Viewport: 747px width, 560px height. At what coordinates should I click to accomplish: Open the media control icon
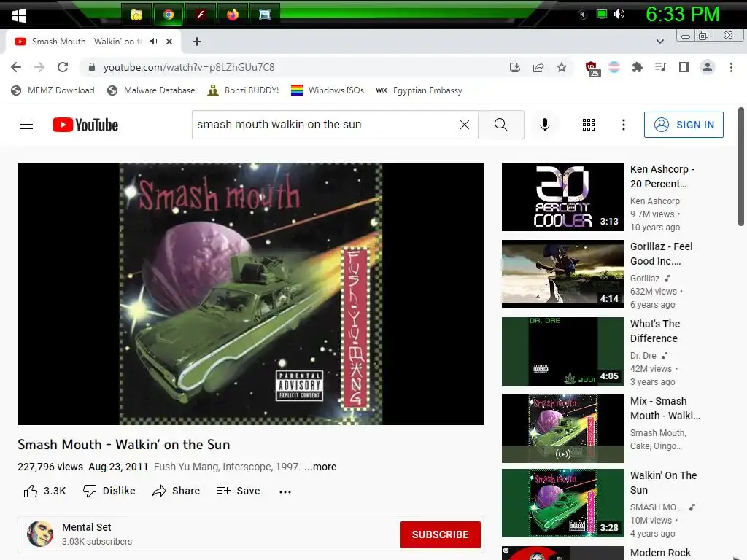(x=660, y=67)
